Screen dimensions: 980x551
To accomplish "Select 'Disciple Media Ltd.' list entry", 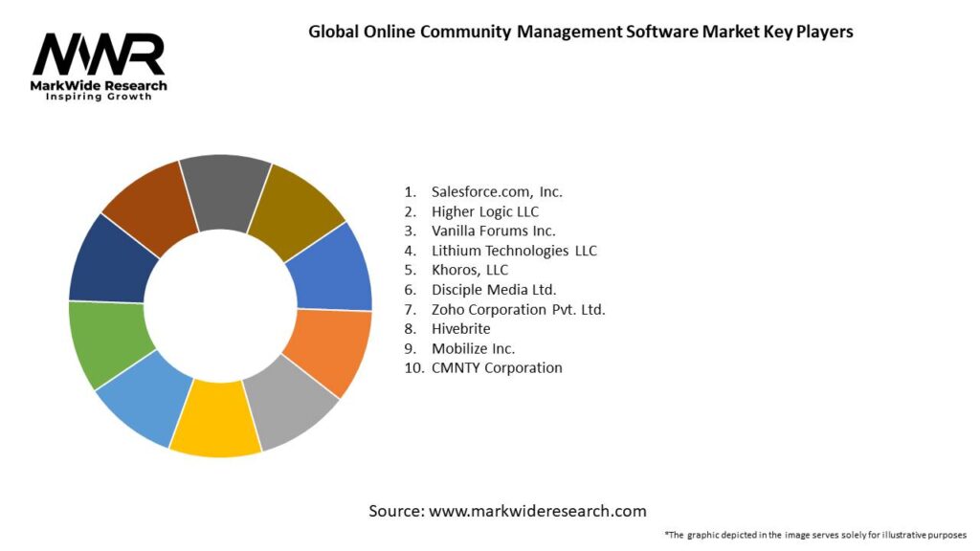I will (494, 290).
